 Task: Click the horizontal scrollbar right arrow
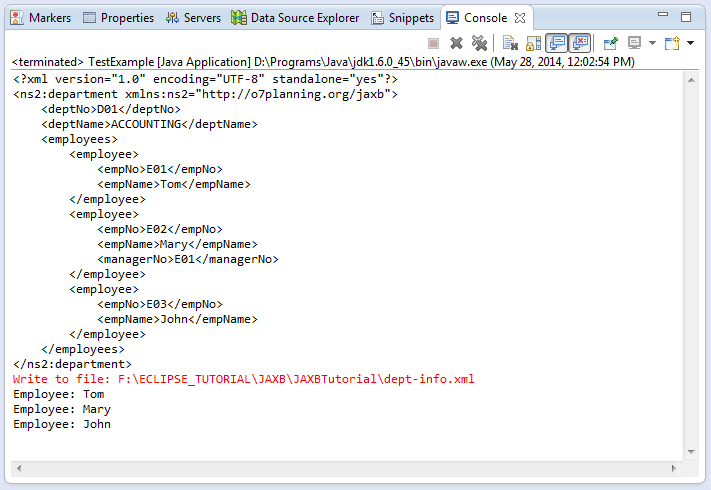tap(673, 468)
